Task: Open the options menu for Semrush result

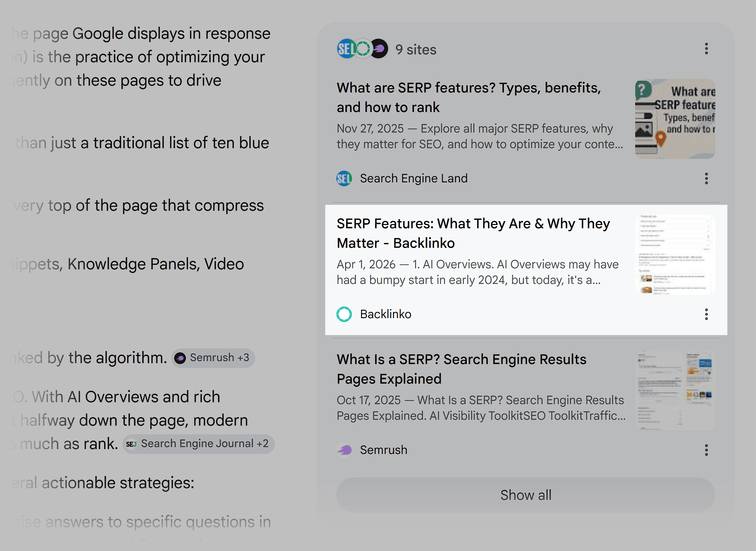Action: (706, 450)
